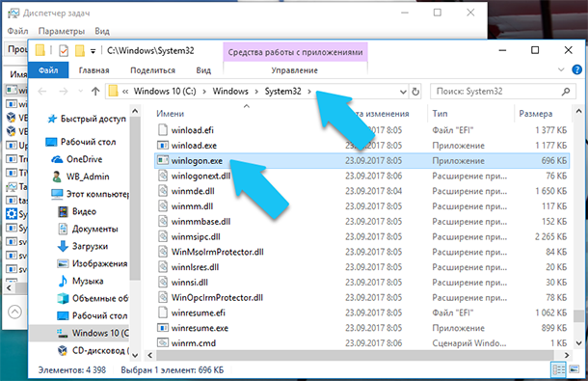Select the winload.exe file icon
Viewport: 588px width, 381px height.
tap(162, 146)
